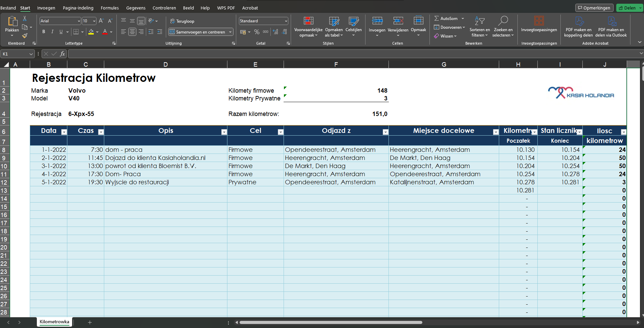Click the Plakken (paste) clipboard icon
Viewport: 644px width, 328px height.
pos(12,21)
